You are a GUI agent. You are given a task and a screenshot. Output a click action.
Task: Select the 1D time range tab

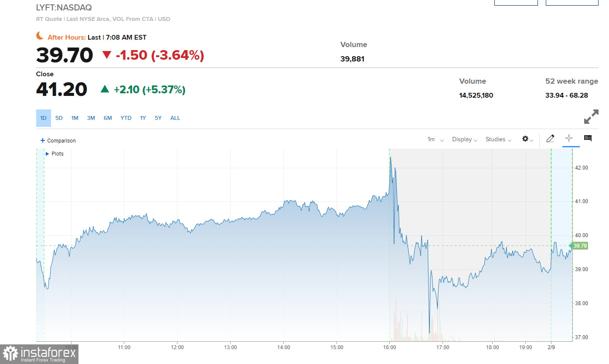pos(43,118)
